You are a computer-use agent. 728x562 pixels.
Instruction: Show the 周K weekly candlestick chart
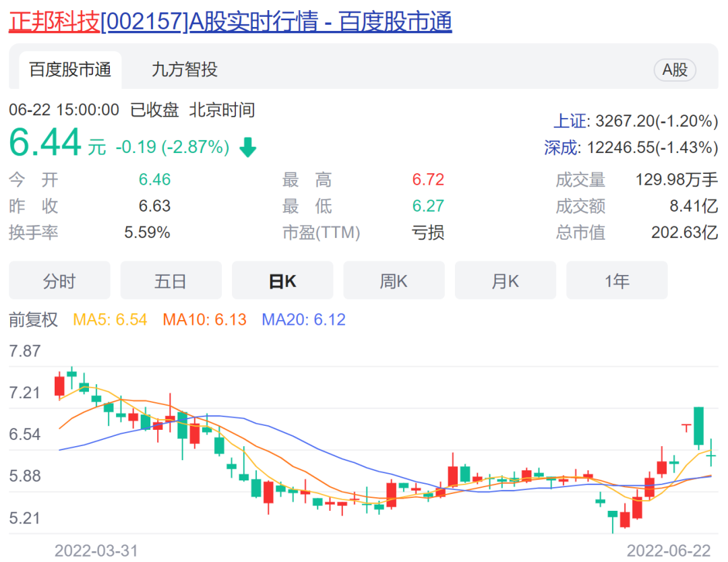(x=394, y=281)
